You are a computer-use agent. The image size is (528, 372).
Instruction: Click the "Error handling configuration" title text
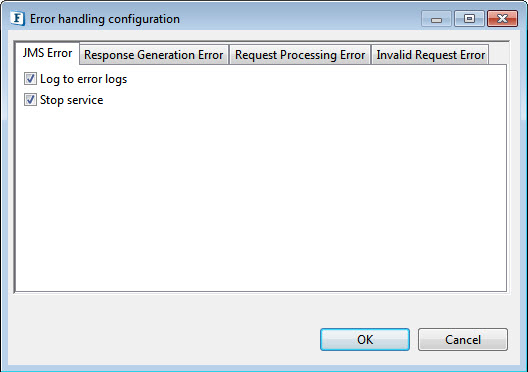point(105,19)
